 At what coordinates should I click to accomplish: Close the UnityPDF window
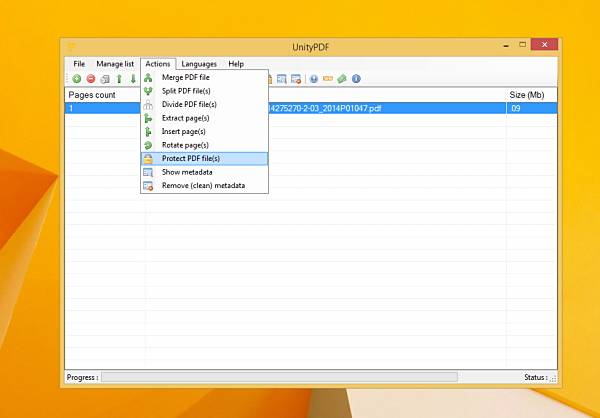(545, 45)
